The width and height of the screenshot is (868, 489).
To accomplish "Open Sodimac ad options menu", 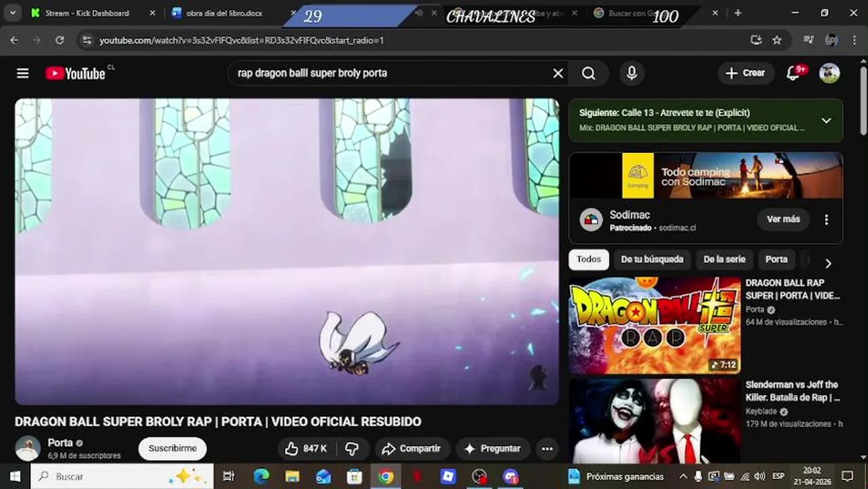I will pos(826,219).
